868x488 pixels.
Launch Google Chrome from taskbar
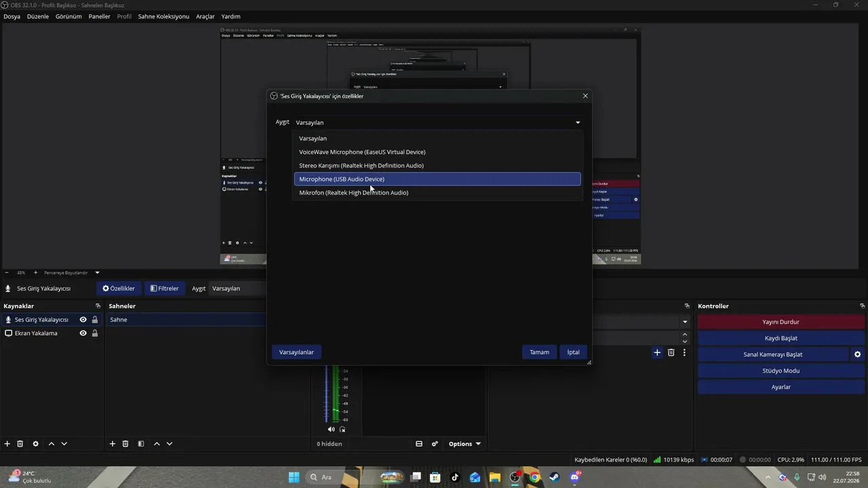pyautogui.click(x=534, y=477)
